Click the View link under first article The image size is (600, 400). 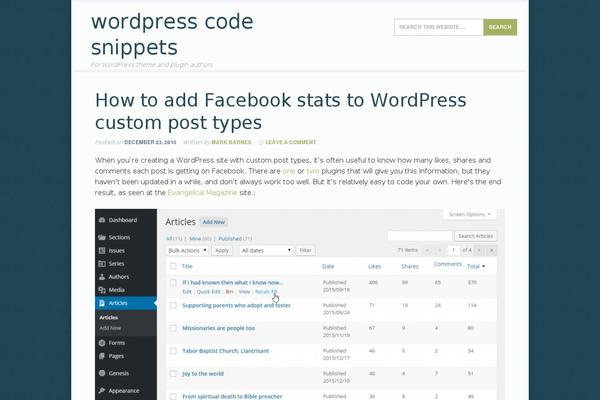pyautogui.click(x=244, y=292)
